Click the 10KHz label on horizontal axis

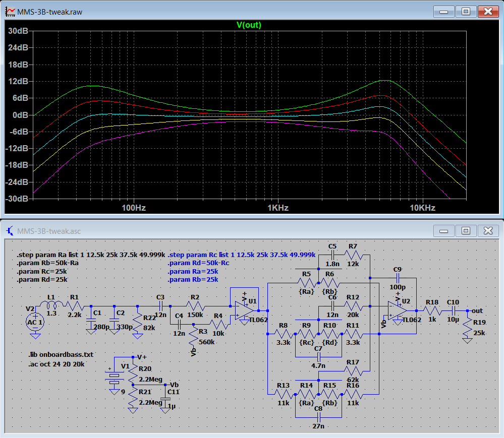pyautogui.click(x=423, y=208)
